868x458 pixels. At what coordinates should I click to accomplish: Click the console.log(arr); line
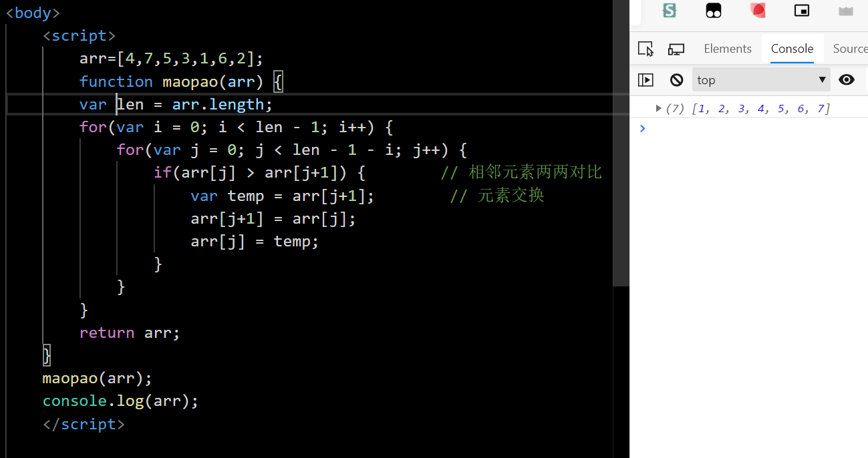click(x=121, y=401)
